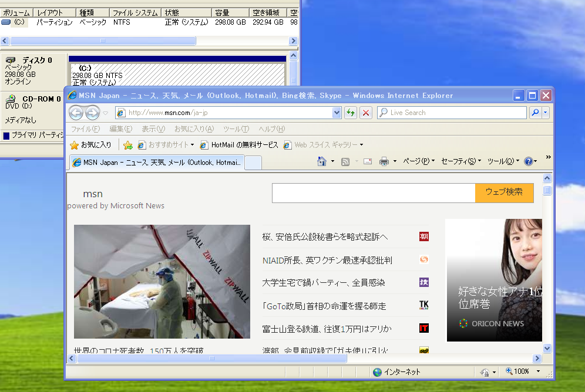Viewport: 585px width, 392px height.
Task: Expand the address bar URL history dropdown
Action: 337,113
